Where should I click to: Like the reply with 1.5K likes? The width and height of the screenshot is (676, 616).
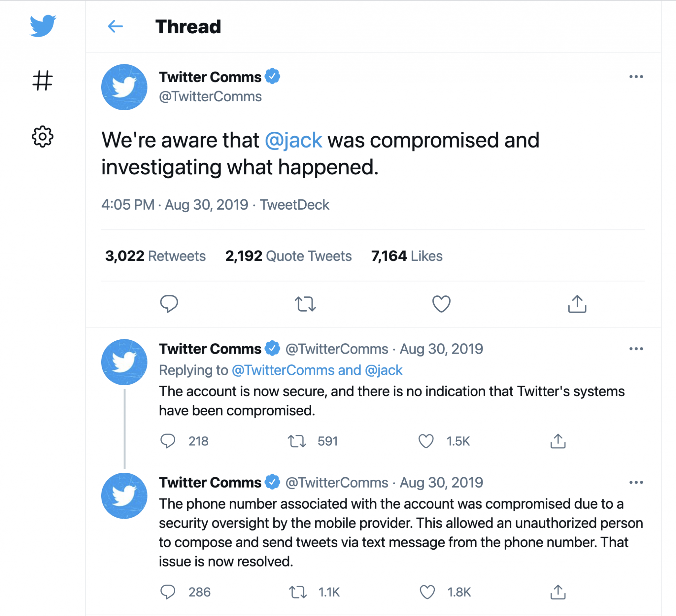point(426,441)
